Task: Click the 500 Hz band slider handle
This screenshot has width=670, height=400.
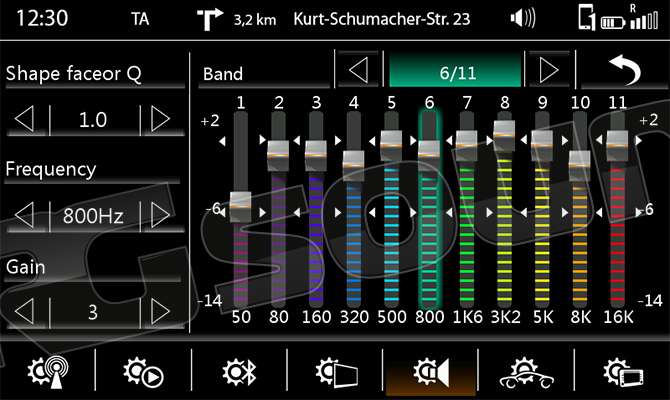Action: (x=391, y=145)
